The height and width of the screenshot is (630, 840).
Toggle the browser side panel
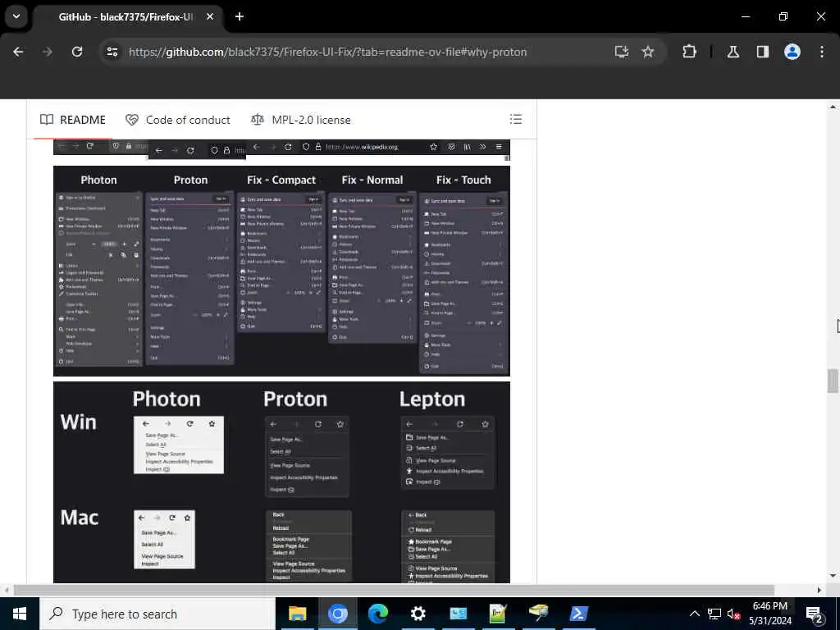762,52
